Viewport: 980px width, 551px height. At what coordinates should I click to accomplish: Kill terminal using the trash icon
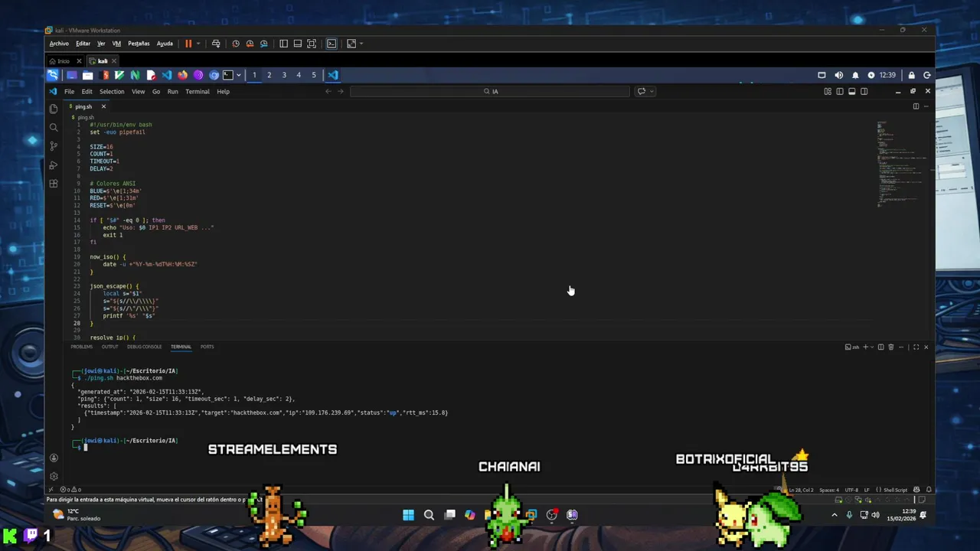[x=891, y=347]
